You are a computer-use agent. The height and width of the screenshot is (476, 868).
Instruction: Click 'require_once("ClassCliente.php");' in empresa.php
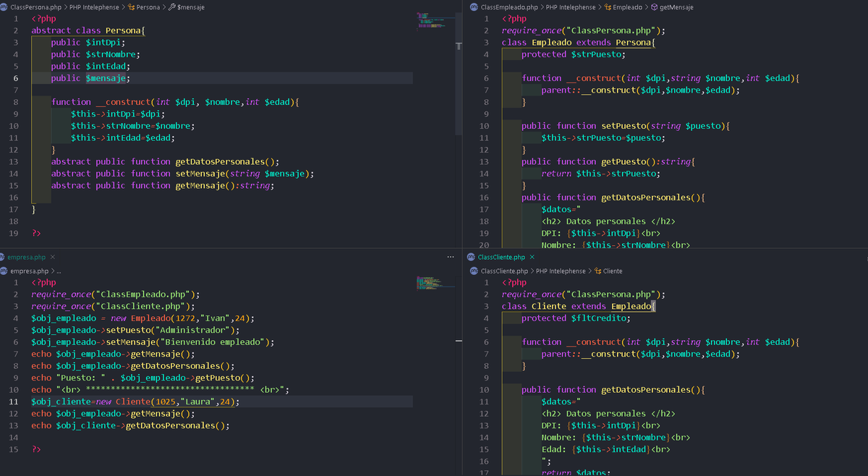click(x=113, y=306)
